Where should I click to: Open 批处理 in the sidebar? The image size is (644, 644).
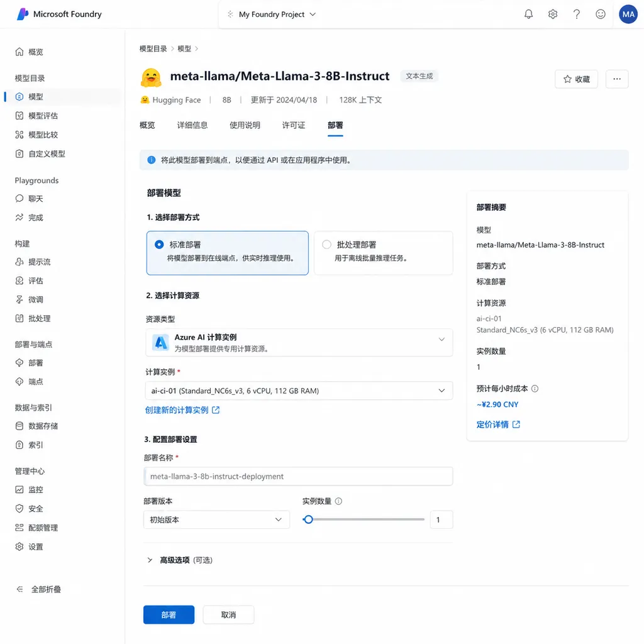(33, 319)
